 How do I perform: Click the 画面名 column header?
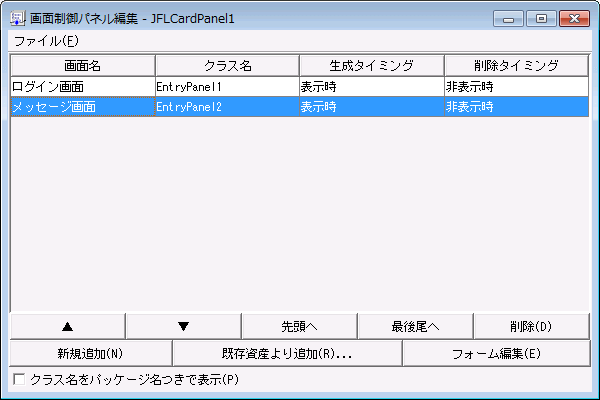coord(83,65)
